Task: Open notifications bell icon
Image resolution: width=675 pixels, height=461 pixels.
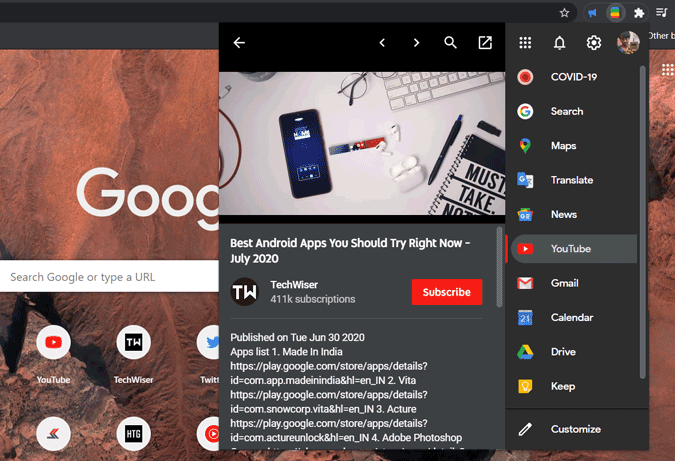Action: click(559, 43)
